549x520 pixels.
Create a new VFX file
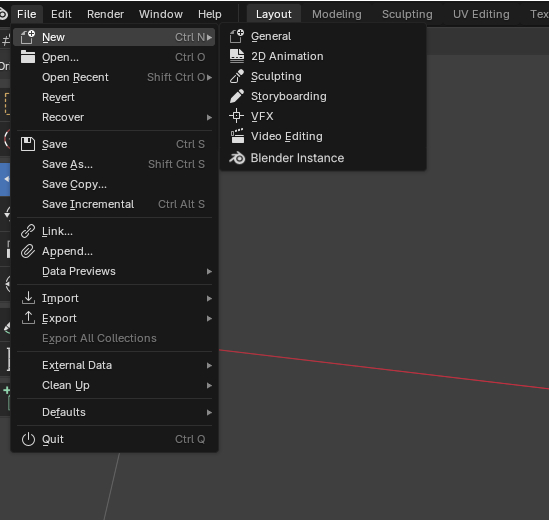pos(323,116)
